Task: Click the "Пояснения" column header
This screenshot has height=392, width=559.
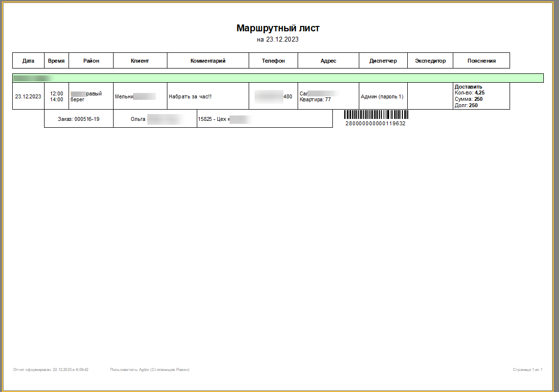Action: [x=482, y=61]
